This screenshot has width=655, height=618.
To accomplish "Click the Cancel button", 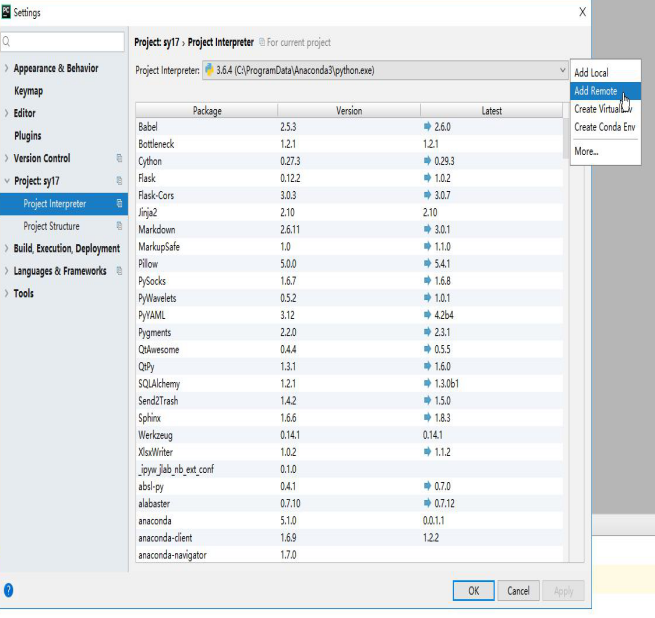I will [x=518, y=590].
